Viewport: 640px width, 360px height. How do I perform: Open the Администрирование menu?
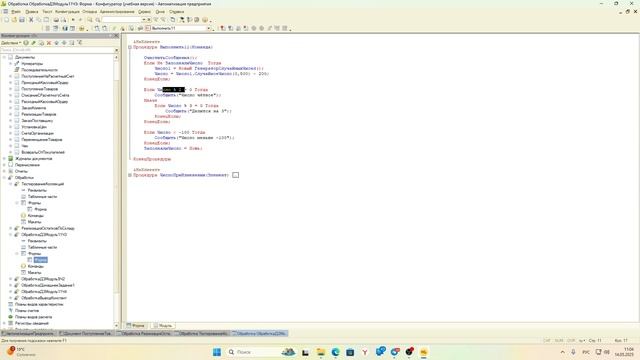pos(117,12)
